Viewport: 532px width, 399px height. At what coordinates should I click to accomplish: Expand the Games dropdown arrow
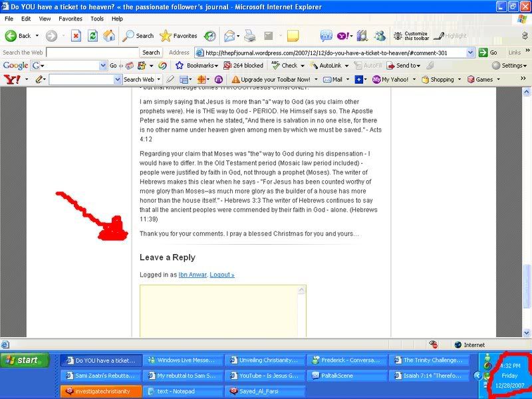point(498,80)
